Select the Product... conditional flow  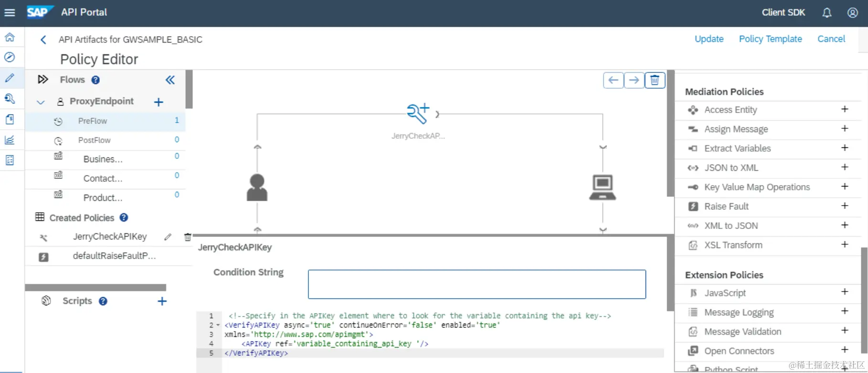click(105, 197)
